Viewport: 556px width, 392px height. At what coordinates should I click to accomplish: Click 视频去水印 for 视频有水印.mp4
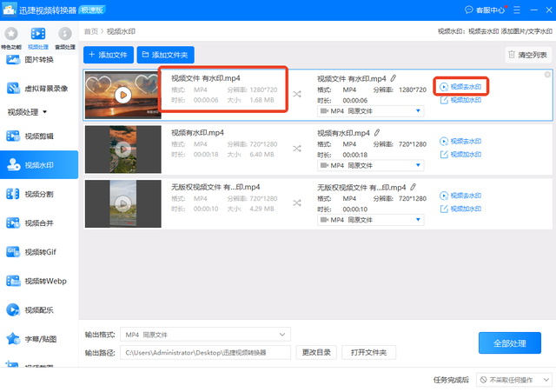[x=460, y=141]
